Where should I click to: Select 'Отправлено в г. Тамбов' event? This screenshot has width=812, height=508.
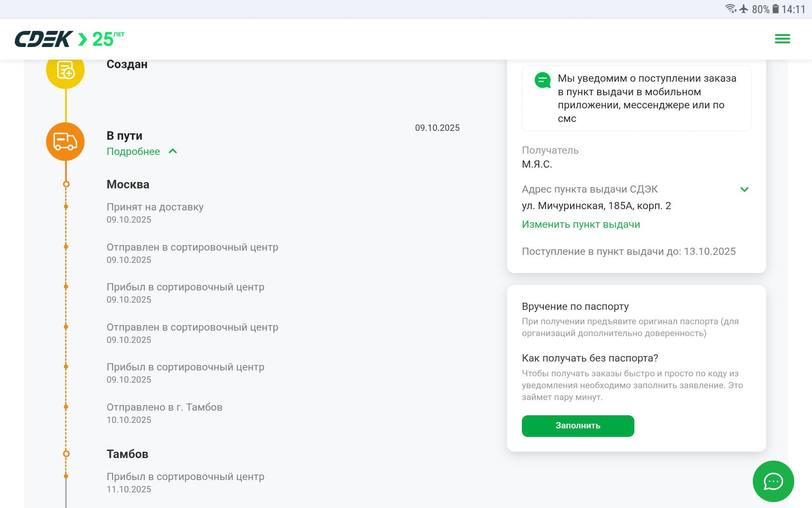pos(164,407)
